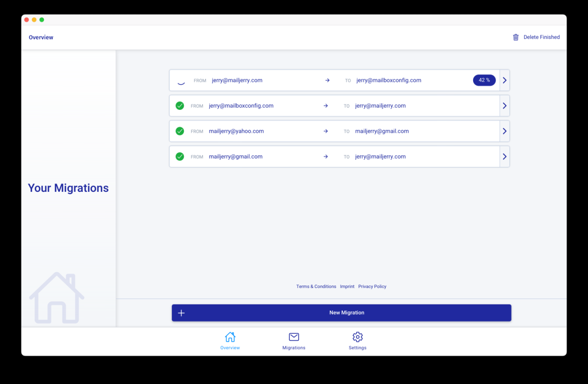The image size is (588, 384).
Task: Select destination address jerry@mailboxconfig.com
Action: tap(389, 80)
